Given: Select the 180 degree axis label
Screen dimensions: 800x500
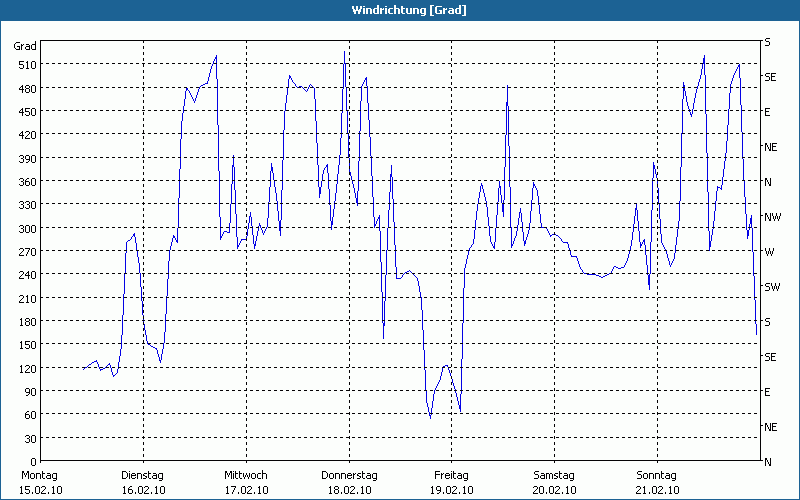Looking at the screenshot, I should point(29,321).
